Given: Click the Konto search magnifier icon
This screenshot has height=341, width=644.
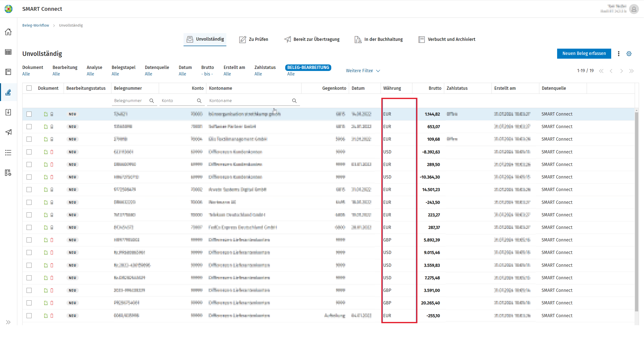Looking at the screenshot, I should click(x=199, y=101).
